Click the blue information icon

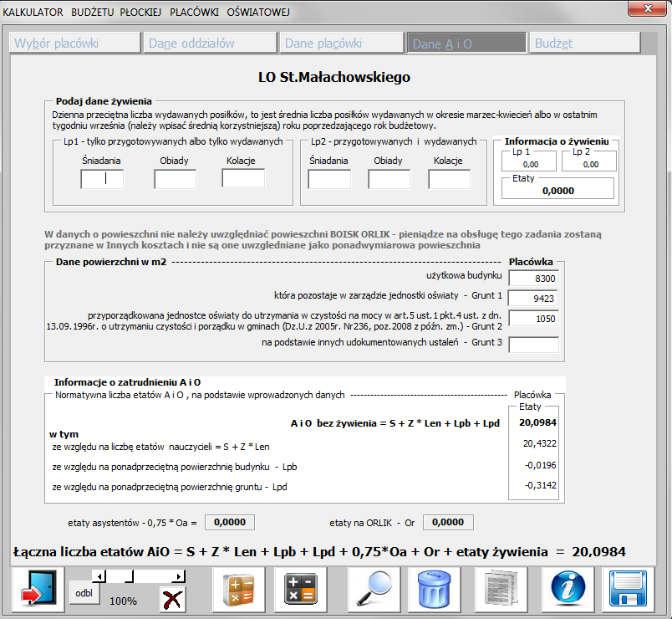click(568, 590)
